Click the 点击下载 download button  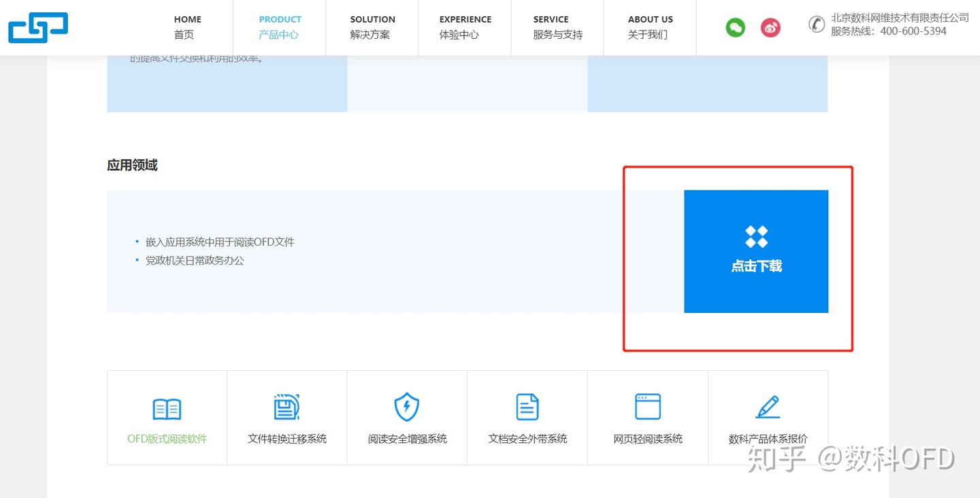click(x=756, y=252)
